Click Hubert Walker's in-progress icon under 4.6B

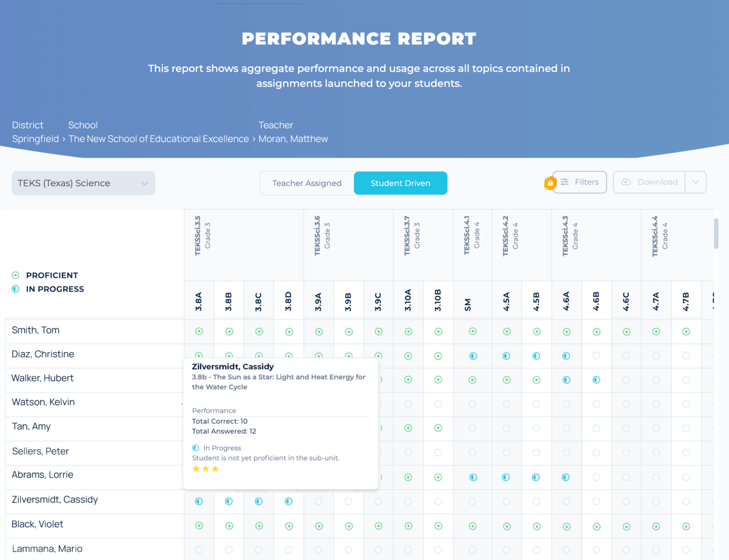click(x=596, y=380)
